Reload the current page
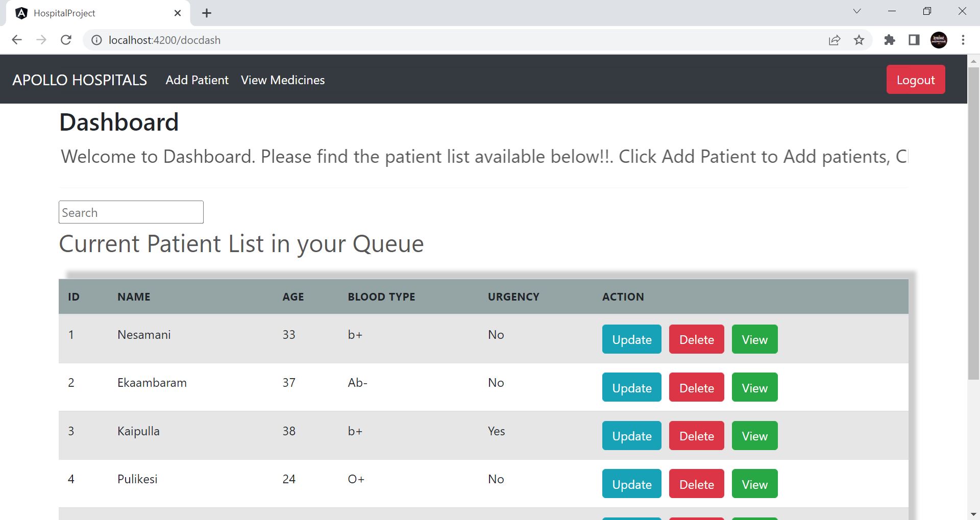This screenshot has height=520, width=980. coord(66,40)
